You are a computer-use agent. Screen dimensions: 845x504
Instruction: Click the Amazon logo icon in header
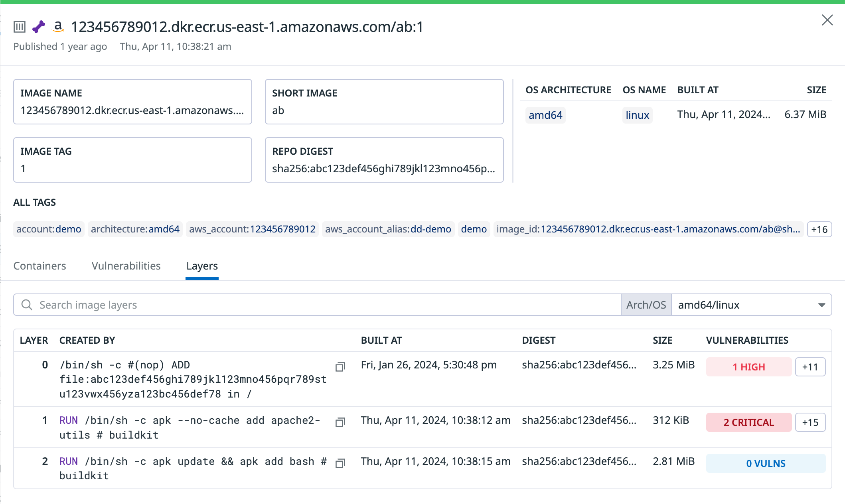coord(58,27)
